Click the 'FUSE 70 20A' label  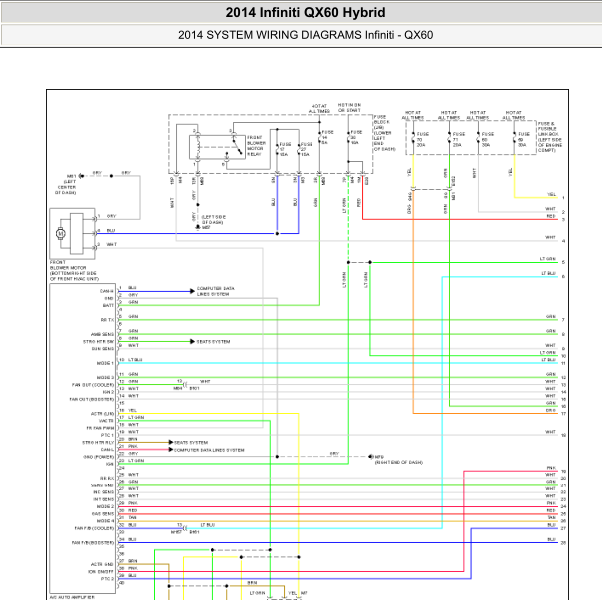coord(423,139)
